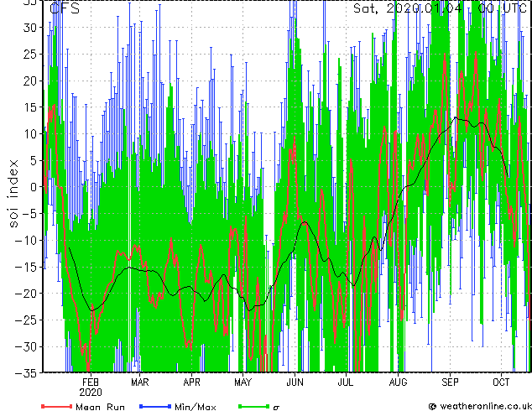532x411 pixels.
Task: Click the y-axis value -10
Action: tap(26, 240)
